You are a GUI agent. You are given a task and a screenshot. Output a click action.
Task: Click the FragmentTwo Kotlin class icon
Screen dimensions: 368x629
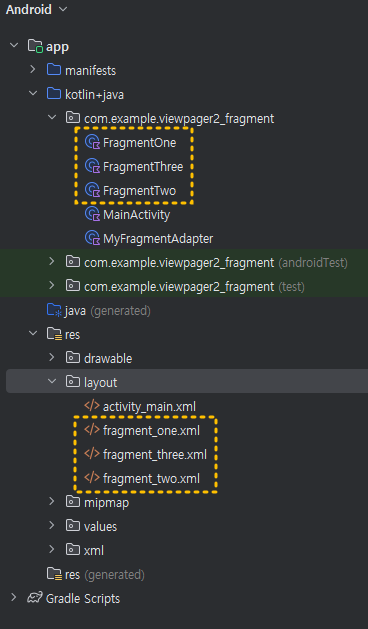pos(92,190)
